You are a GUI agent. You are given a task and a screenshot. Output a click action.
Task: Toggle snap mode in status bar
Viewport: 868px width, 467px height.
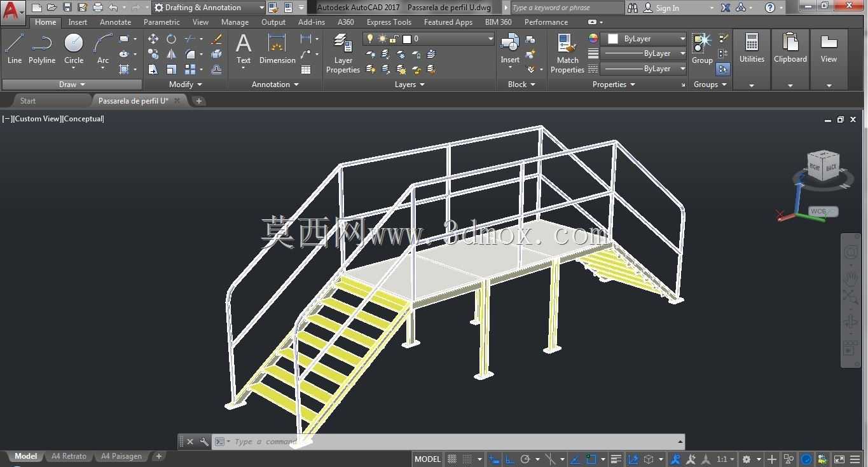(467, 459)
